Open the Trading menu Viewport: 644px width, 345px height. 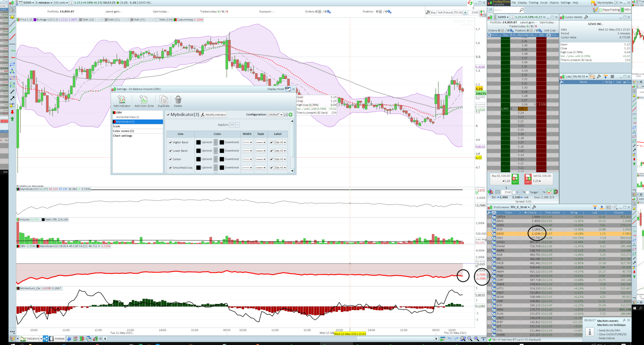click(x=533, y=3)
